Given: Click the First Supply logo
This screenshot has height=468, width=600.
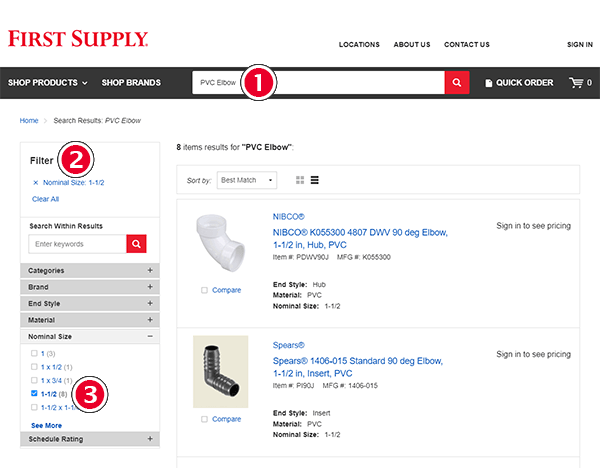Looking at the screenshot, I should (x=78, y=39).
